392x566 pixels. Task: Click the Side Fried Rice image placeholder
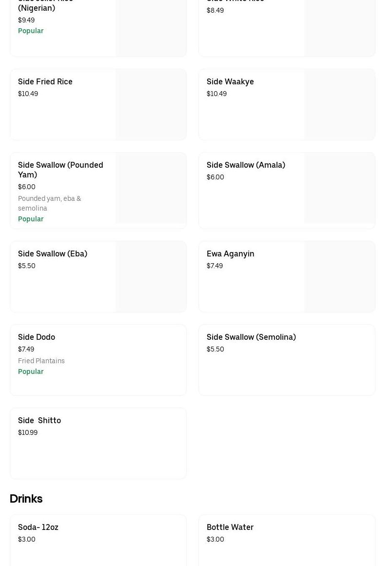tap(151, 104)
